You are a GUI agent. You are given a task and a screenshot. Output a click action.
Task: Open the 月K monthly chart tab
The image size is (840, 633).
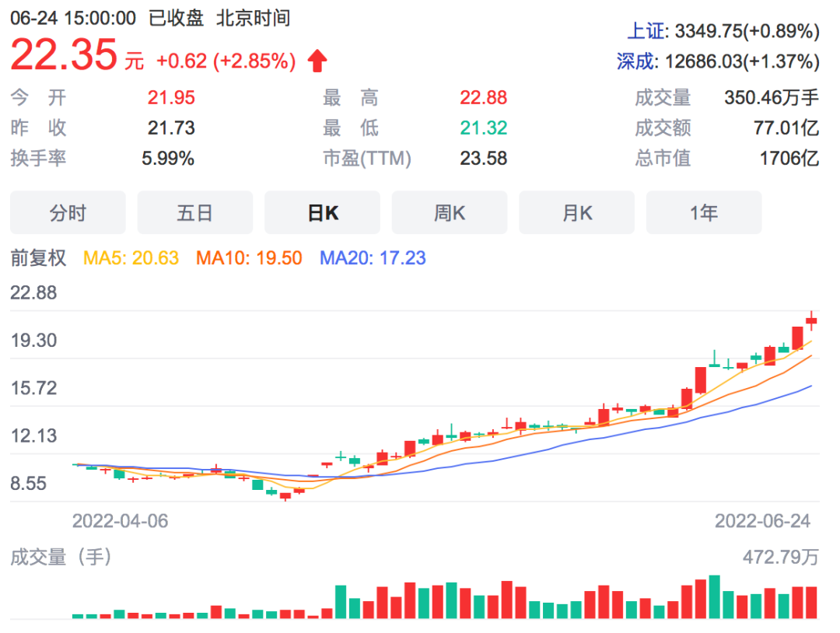576,212
